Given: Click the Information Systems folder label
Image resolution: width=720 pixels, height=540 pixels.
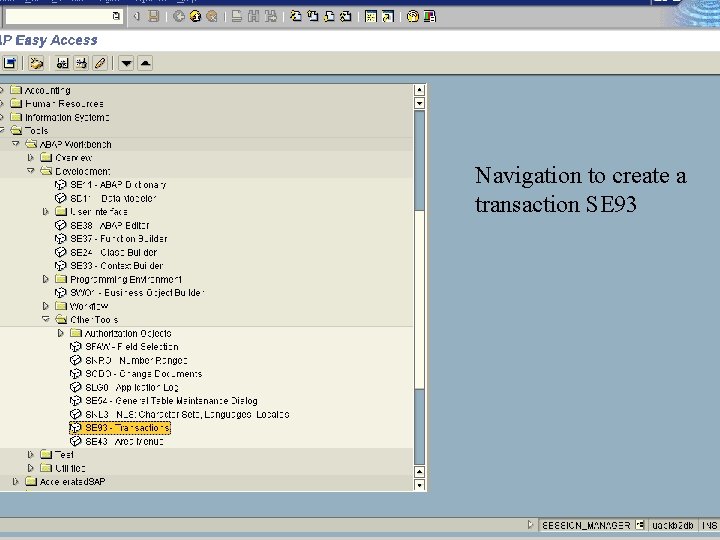Looking at the screenshot, I should click(67, 118).
